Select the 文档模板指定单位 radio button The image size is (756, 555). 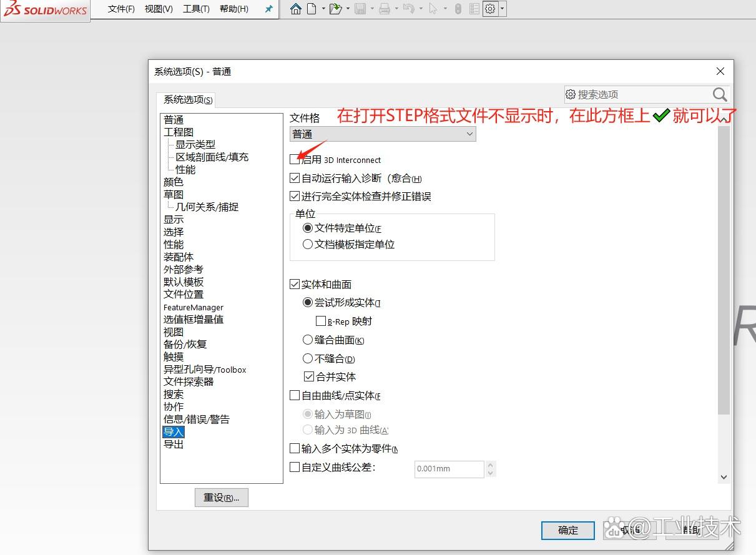click(308, 245)
